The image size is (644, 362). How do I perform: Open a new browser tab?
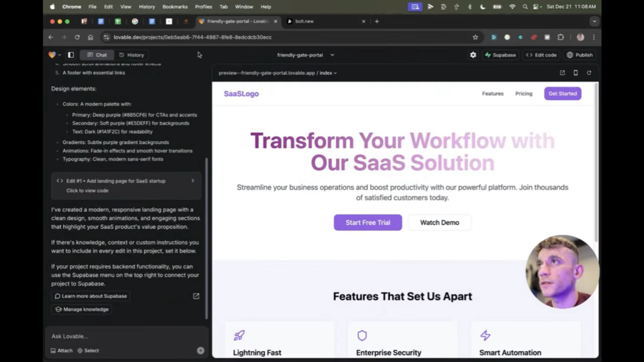(x=377, y=21)
